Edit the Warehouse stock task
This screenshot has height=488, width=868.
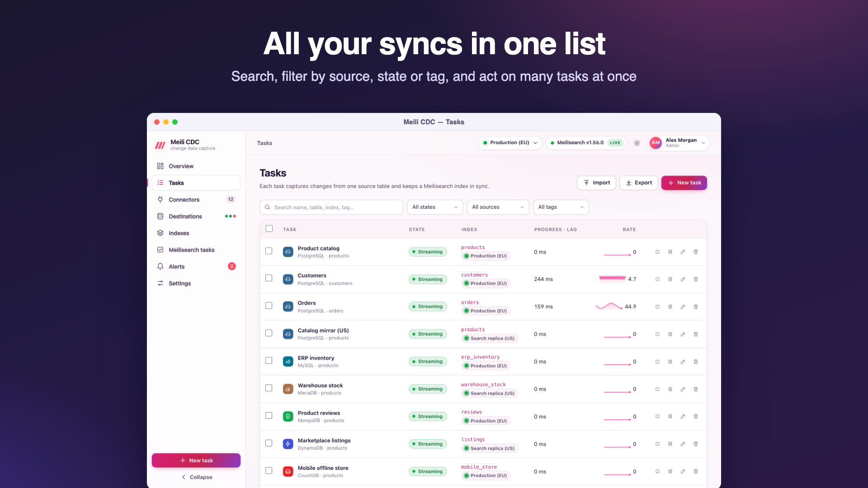683,389
